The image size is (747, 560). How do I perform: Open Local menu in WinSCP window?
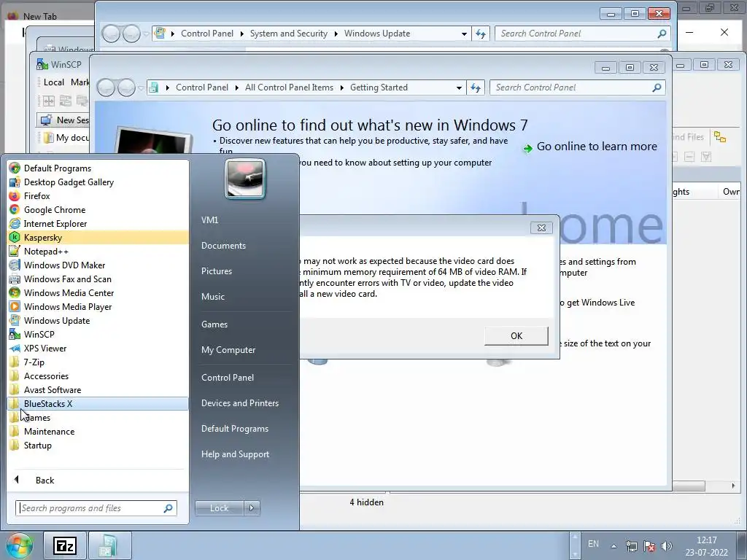coord(54,82)
